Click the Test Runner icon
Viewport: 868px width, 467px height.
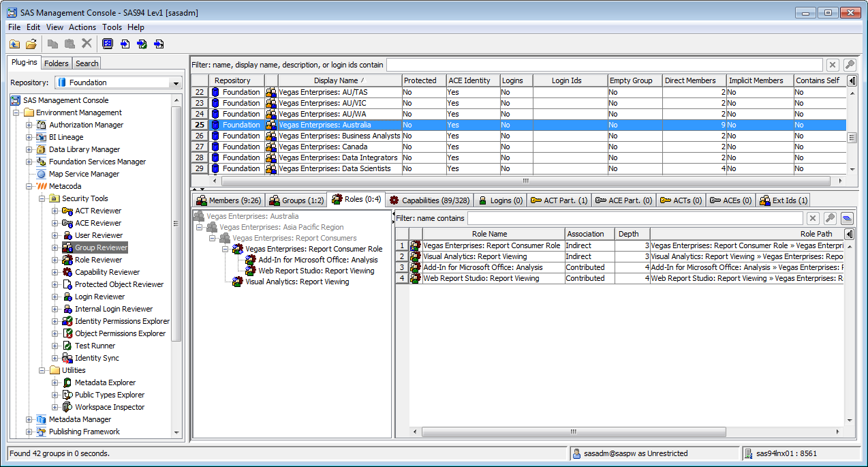pyautogui.click(x=67, y=346)
